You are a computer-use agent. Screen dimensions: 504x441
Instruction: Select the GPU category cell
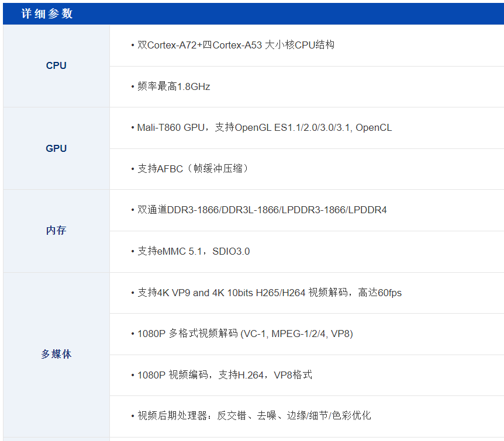point(56,148)
